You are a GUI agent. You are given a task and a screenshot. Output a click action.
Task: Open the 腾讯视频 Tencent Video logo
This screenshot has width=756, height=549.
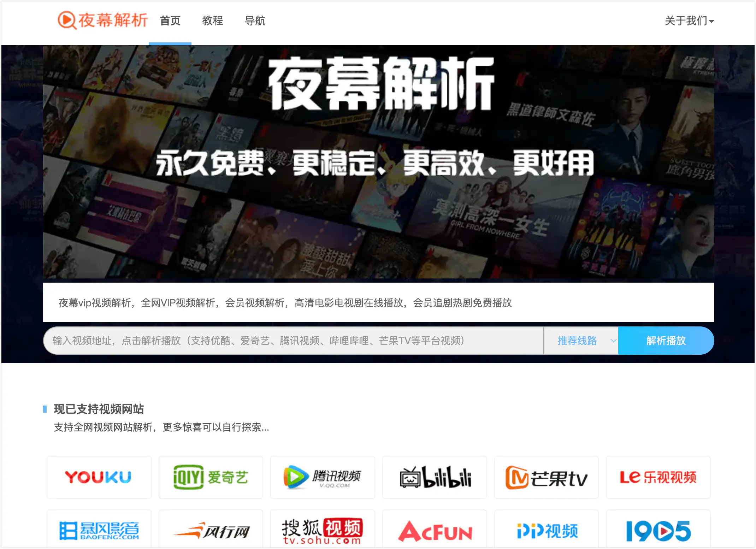tap(322, 477)
